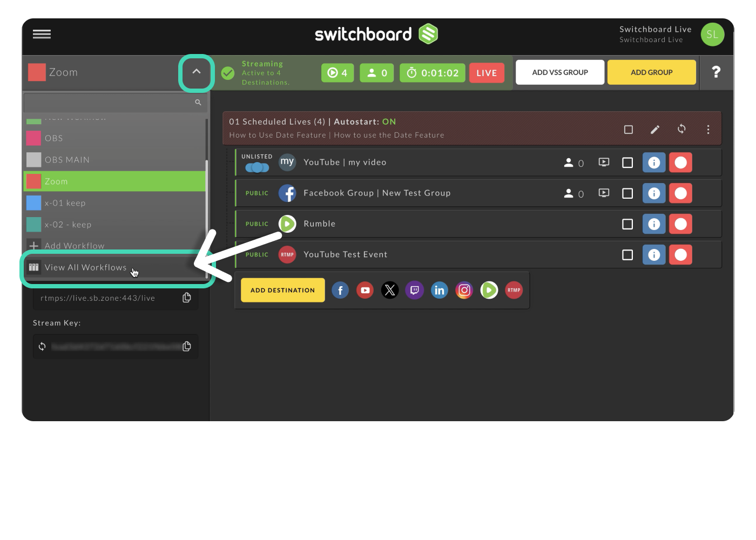Click ADD VSS GROUP
Screen dimensions: 756x540
[x=560, y=72]
